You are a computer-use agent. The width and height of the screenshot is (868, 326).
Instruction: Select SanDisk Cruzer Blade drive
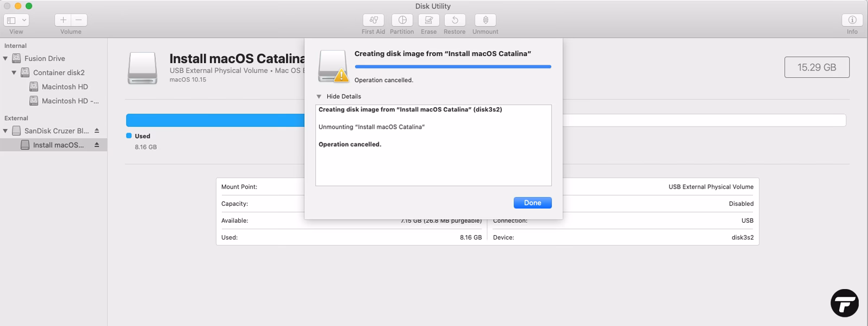[56, 130]
